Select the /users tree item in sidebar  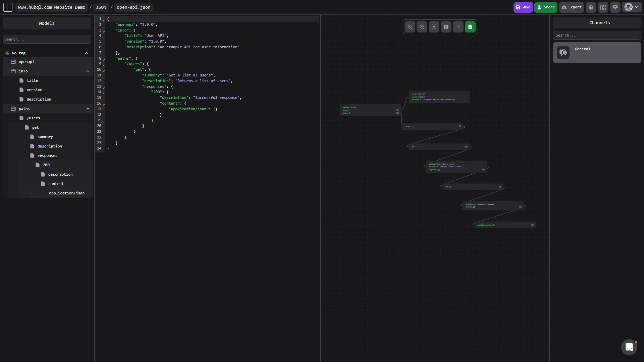point(33,118)
